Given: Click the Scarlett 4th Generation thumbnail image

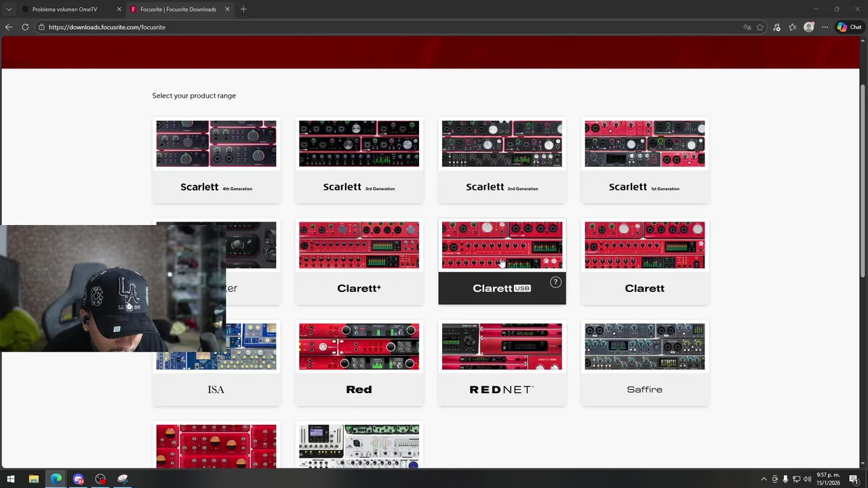Looking at the screenshot, I should (x=216, y=144).
